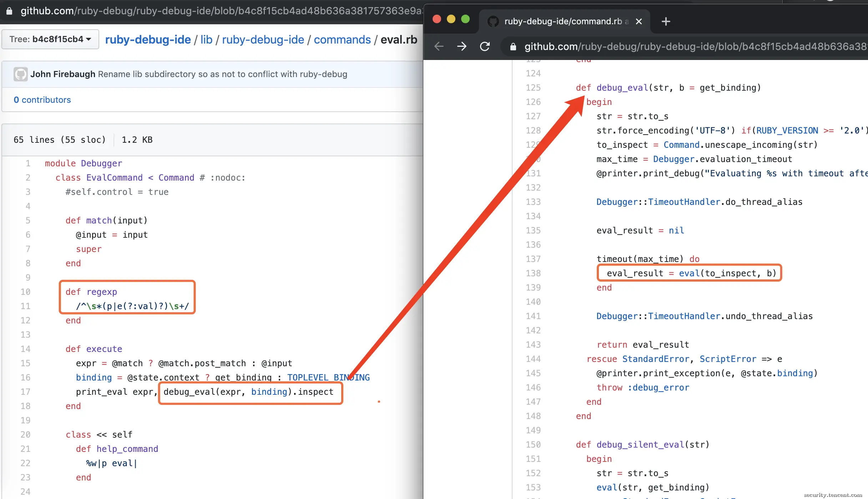The height and width of the screenshot is (499, 868).
Task: Click the lock icon in right window address bar
Action: click(x=513, y=47)
